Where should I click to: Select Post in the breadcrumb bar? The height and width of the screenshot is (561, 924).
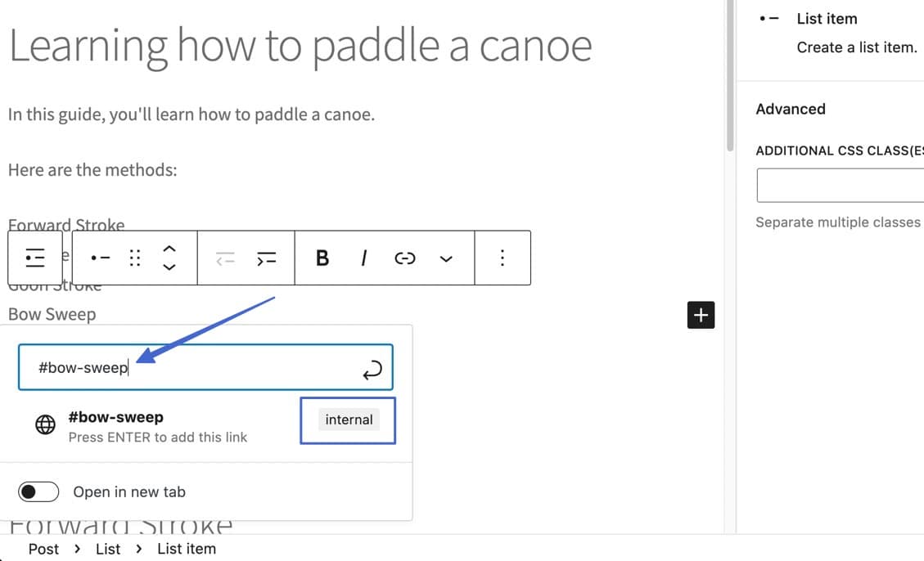[43, 549]
